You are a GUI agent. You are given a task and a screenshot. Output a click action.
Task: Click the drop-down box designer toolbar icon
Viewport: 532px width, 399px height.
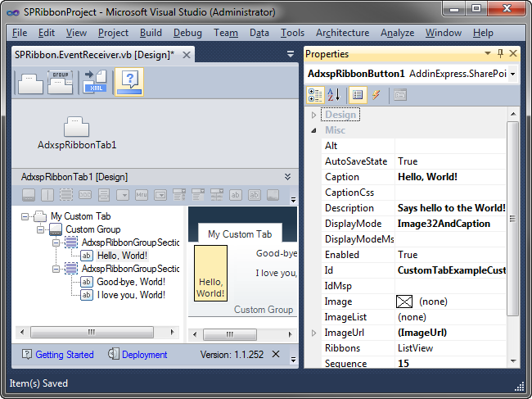[160, 195]
